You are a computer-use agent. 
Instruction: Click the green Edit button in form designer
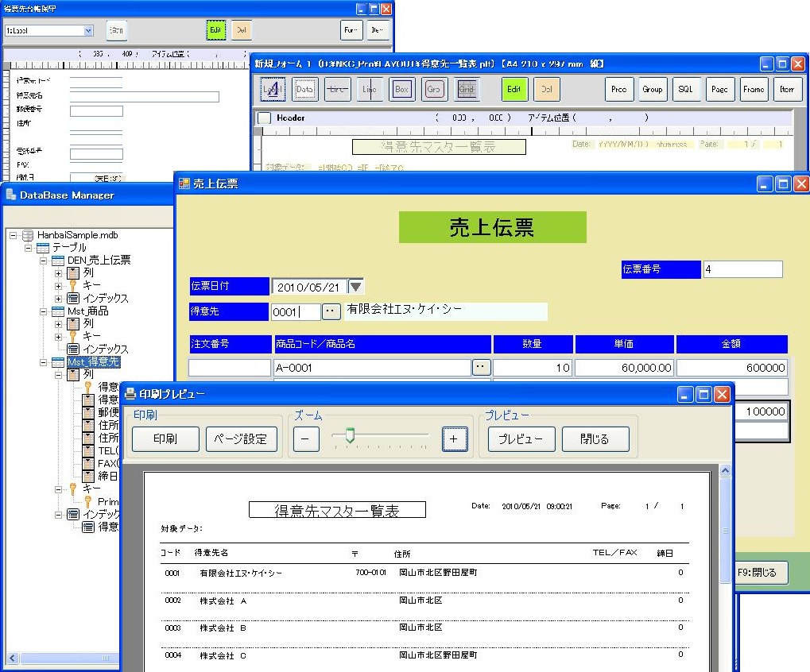click(514, 90)
